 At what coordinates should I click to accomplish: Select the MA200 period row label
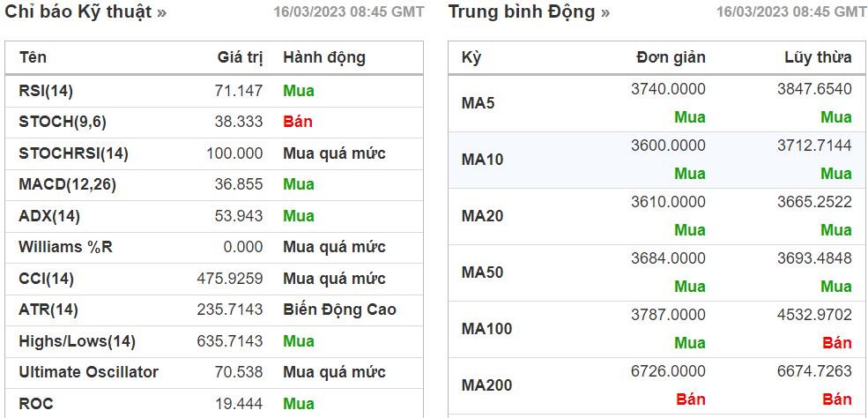pos(486,385)
